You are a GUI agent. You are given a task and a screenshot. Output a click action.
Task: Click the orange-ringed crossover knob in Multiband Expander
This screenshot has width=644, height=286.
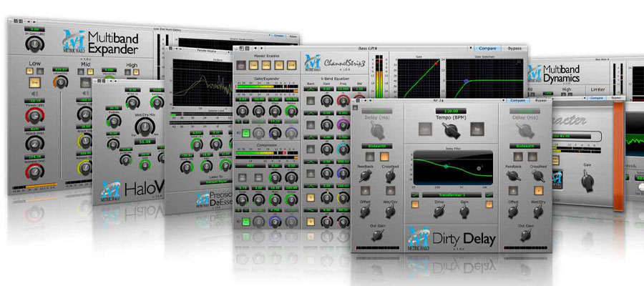60,82
